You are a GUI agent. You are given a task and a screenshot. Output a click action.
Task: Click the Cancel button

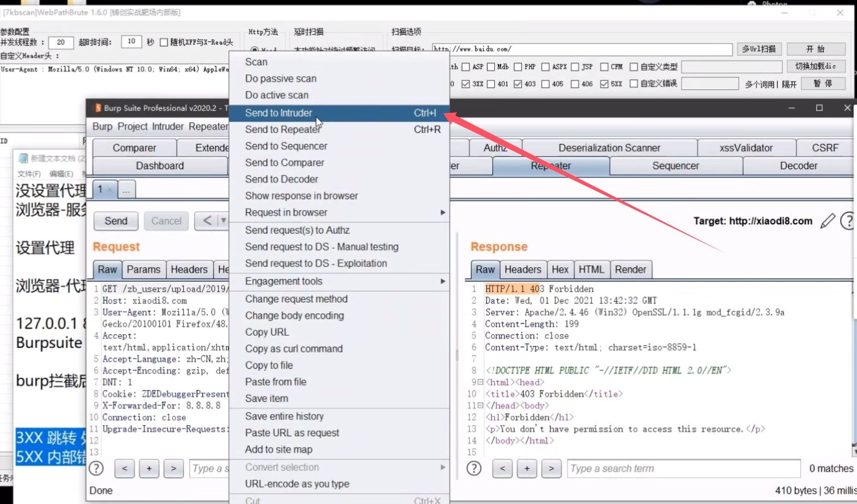pos(167,221)
